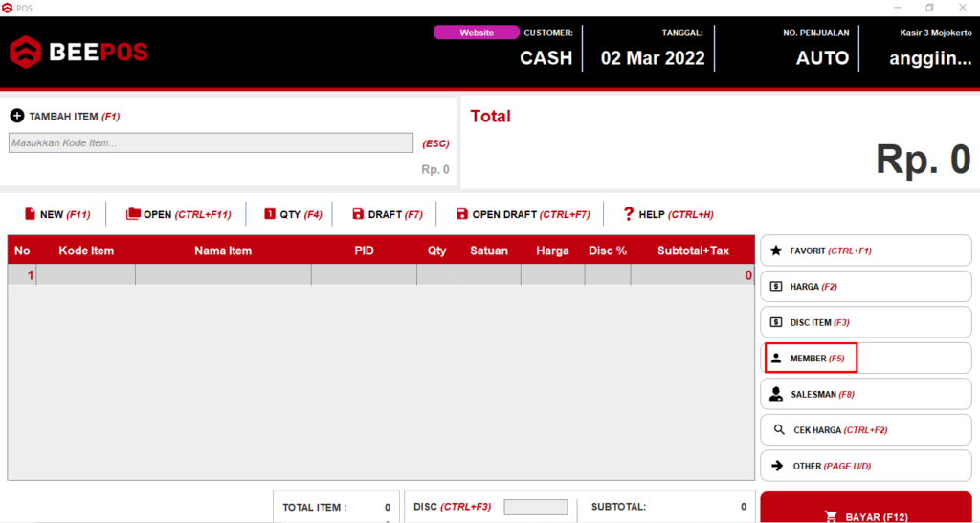Click the Masukkan Kode Item input field
Image resolution: width=980 pixels, height=523 pixels.
211,142
